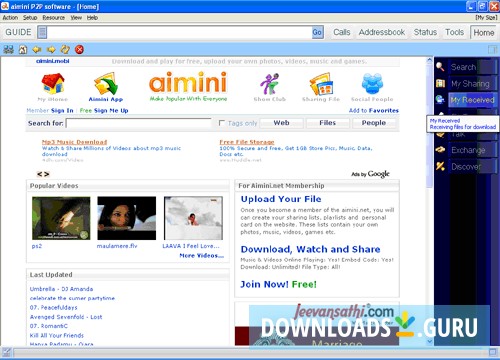Click the Social People icon
The image size is (500, 360).
point(372,83)
